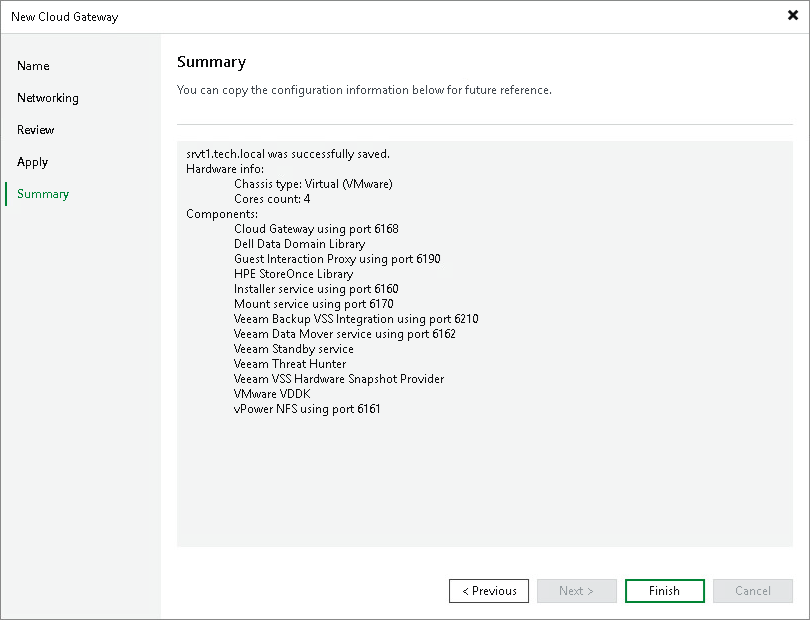
Task: Click the Cancel button
Action: coord(753,591)
